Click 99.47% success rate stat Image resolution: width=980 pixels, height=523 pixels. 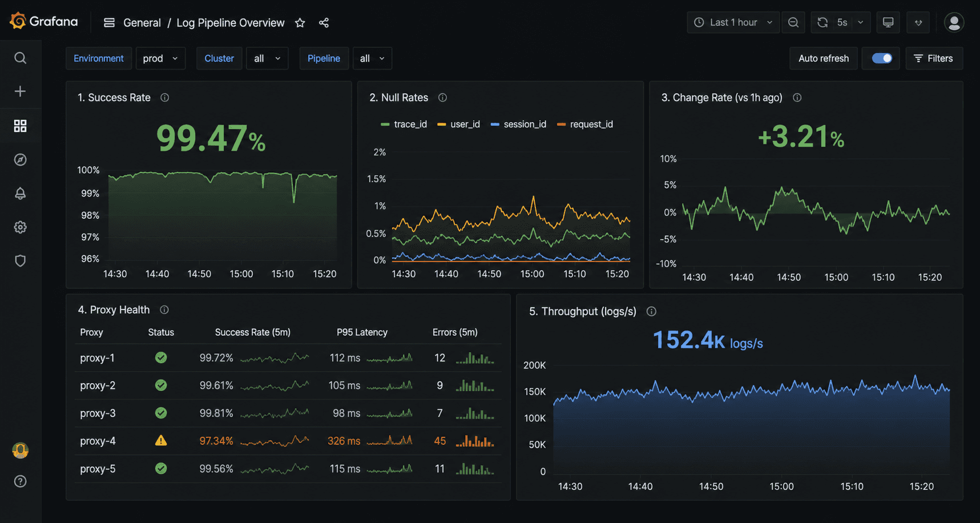point(211,139)
